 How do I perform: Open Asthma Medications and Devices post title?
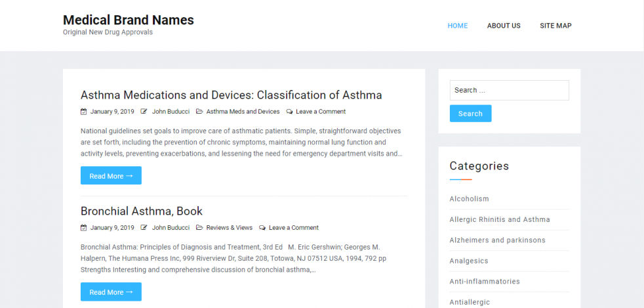231,95
